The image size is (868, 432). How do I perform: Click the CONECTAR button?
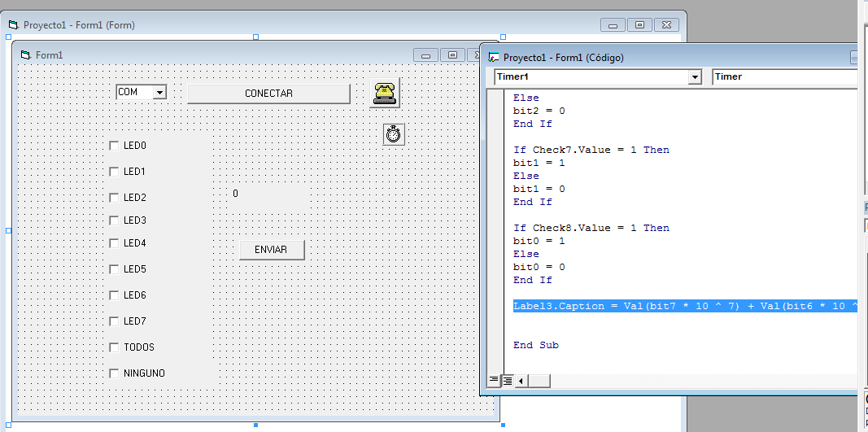[x=268, y=94]
